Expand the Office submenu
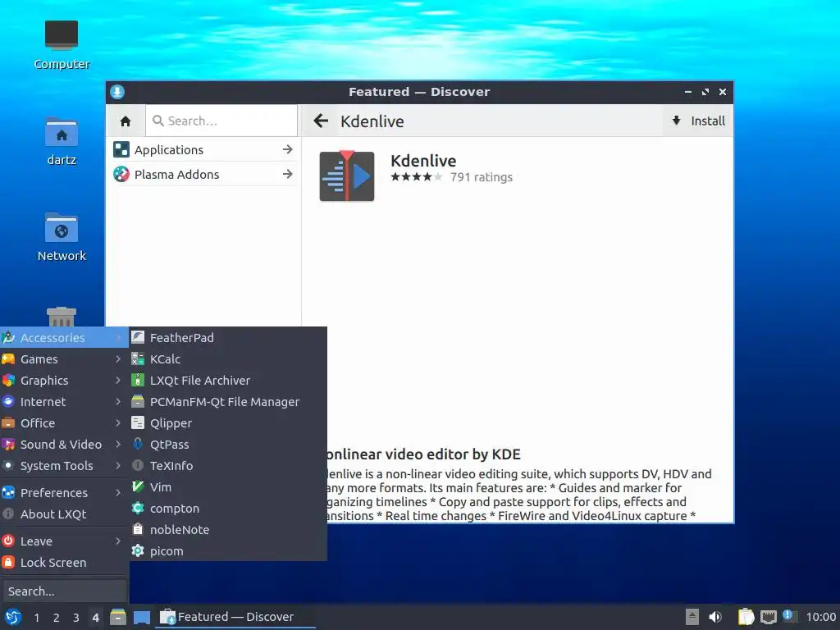The image size is (840, 630). coord(64,423)
